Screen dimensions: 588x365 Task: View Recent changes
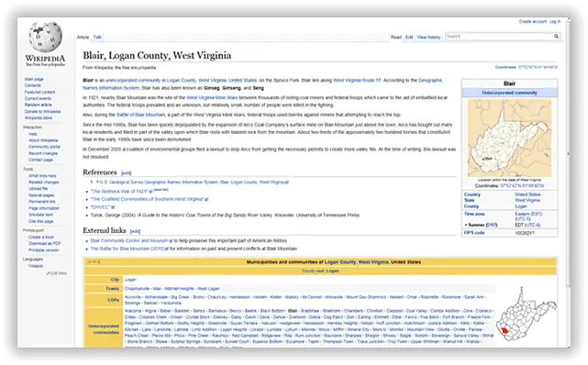coord(43,154)
